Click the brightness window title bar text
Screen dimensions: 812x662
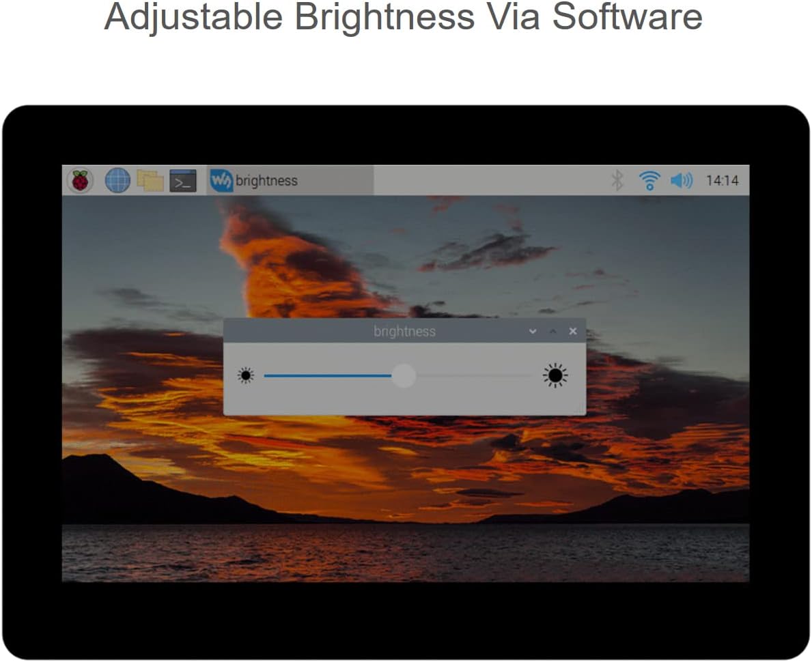[404, 332]
